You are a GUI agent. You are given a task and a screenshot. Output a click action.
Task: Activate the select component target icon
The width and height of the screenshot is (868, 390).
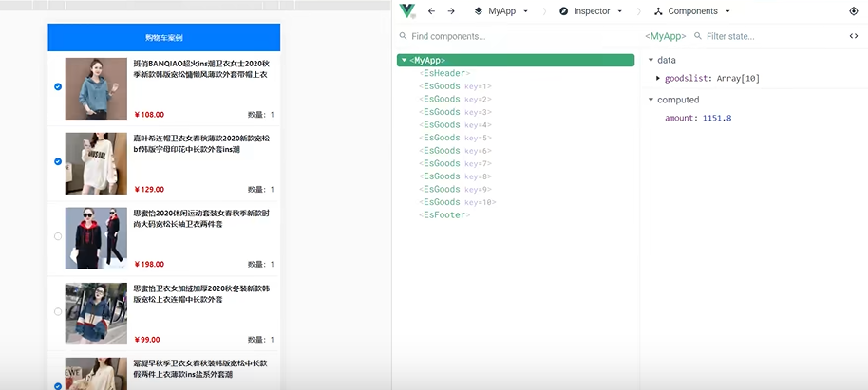point(853,11)
